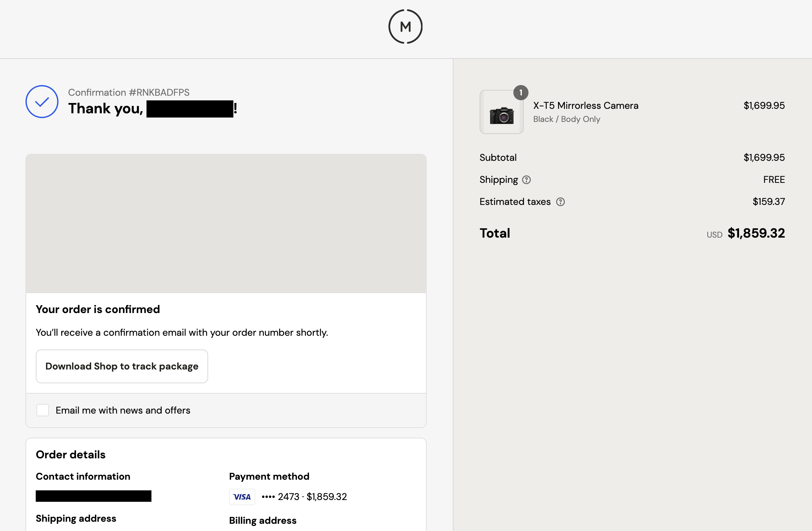Click card ending 2473 payment text
The width and height of the screenshot is (812, 531).
click(304, 497)
